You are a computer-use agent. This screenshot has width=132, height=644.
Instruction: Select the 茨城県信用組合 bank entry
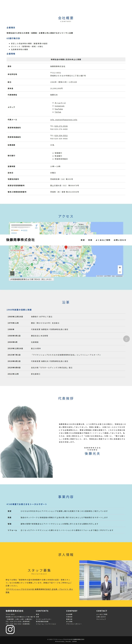[61, 159]
